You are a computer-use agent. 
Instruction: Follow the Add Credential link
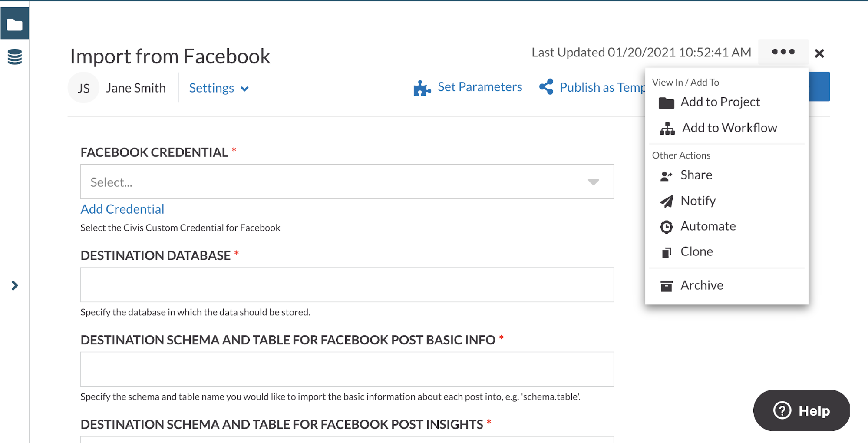tap(122, 209)
